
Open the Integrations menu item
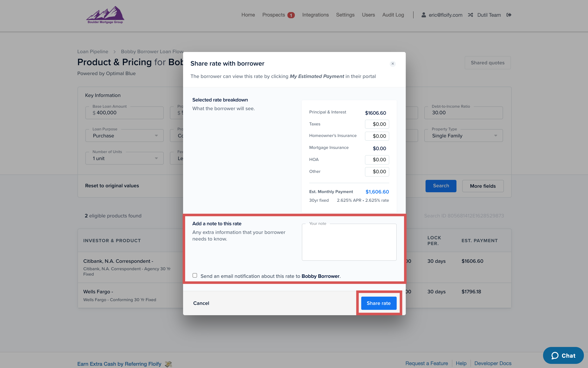315,15
